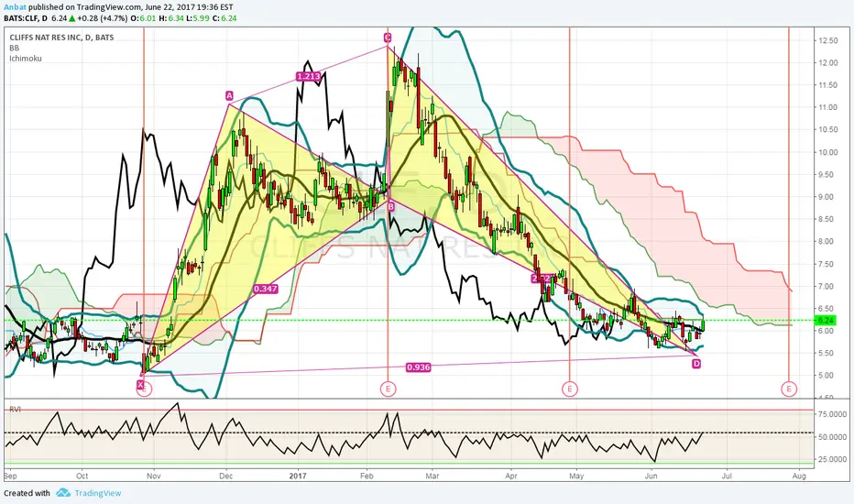Click the Jul label on time axis
The image size is (854, 504).
click(x=726, y=476)
